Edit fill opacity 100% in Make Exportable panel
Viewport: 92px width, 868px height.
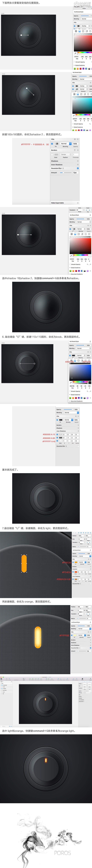click(x=76, y=144)
